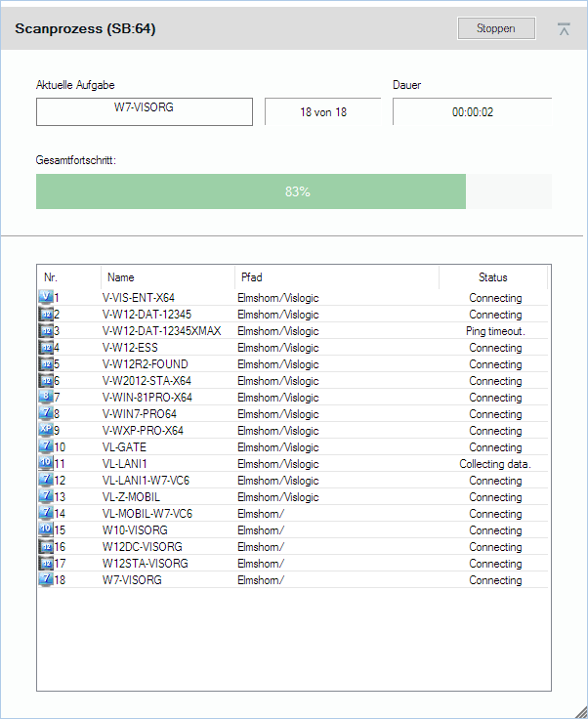The width and height of the screenshot is (588, 719).
Task: Click the Elmshorn/ path of VL-MOBIL-W7-VC6
Action: tap(261, 514)
